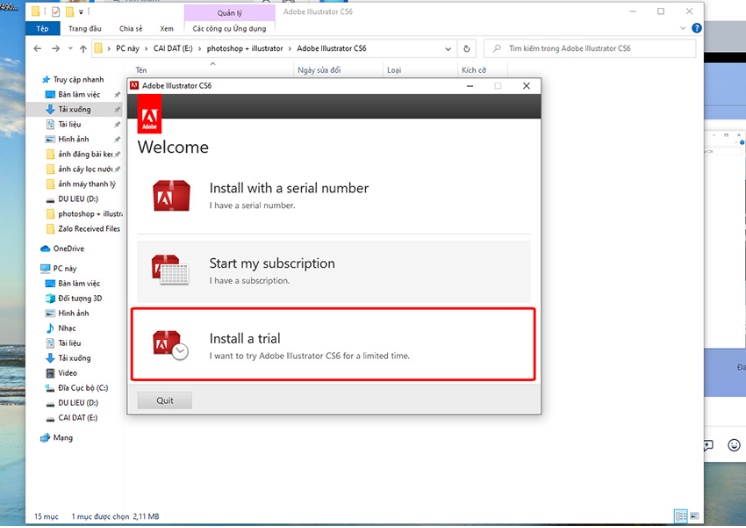Click the Up one level arrow
This screenshot has width=746, height=528.
(x=82, y=48)
